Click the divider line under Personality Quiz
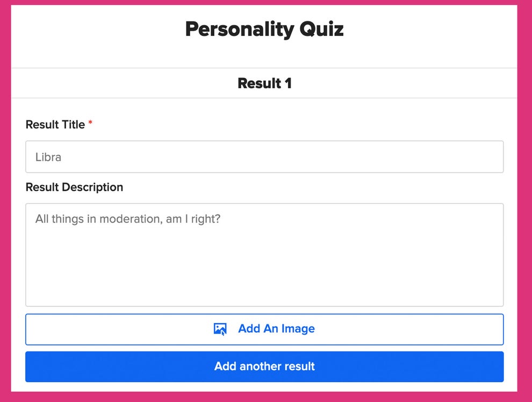 tap(264, 67)
